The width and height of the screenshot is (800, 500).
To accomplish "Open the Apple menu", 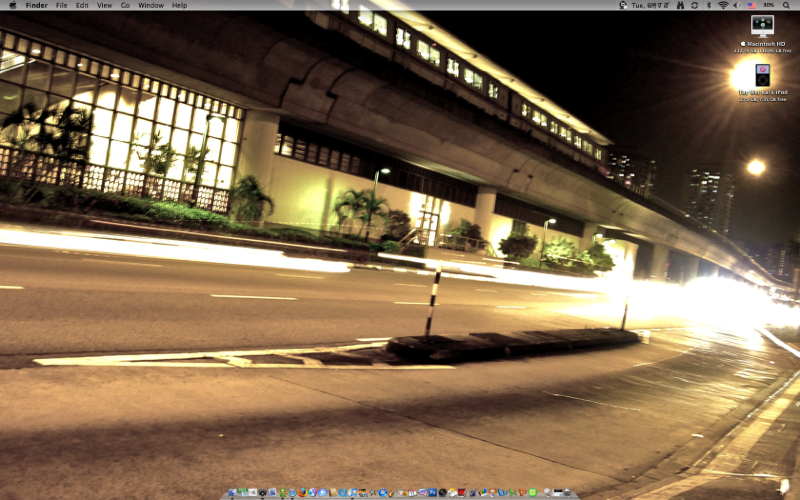I will point(13,5).
